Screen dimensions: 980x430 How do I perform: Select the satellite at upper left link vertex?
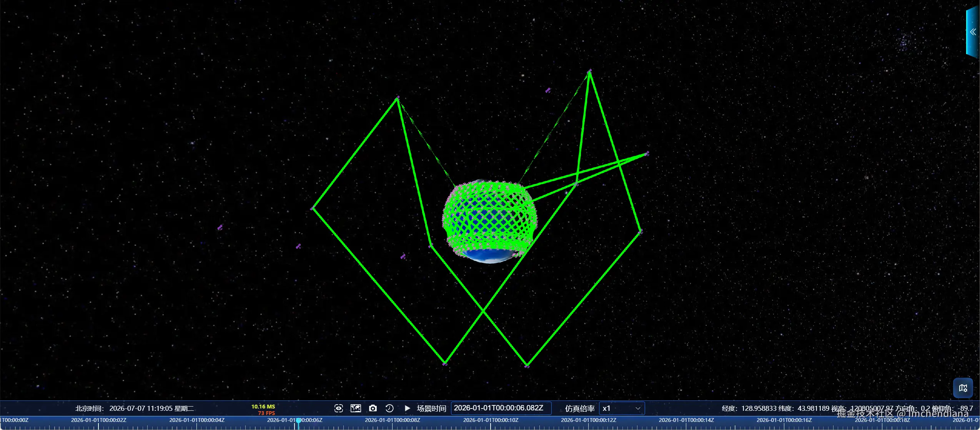[398, 98]
